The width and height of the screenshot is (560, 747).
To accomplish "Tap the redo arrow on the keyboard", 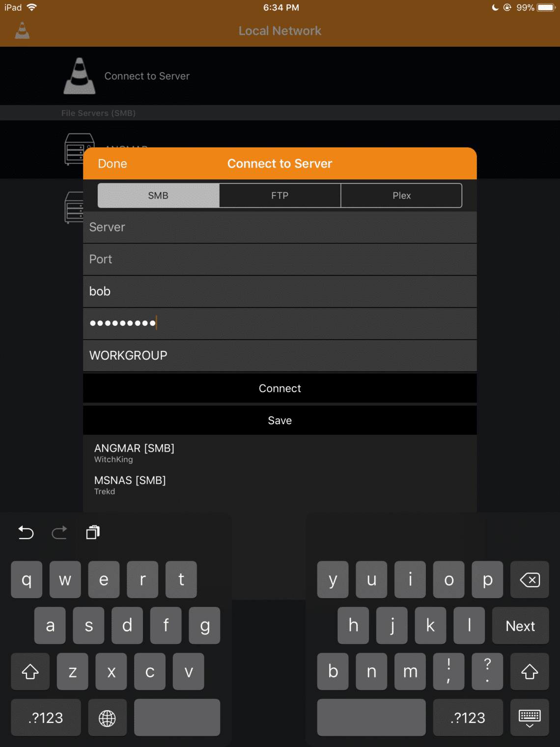I will pyautogui.click(x=59, y=532).
